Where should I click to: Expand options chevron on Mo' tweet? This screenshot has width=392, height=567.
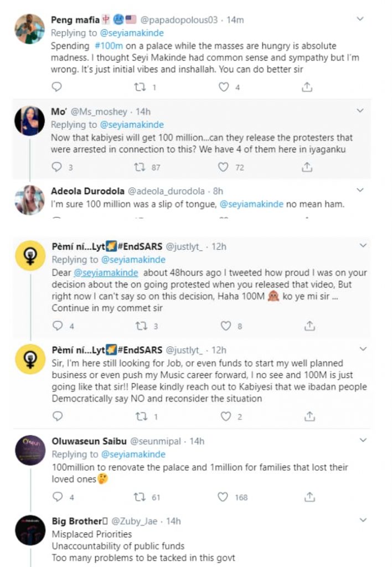tap(360, 111)
